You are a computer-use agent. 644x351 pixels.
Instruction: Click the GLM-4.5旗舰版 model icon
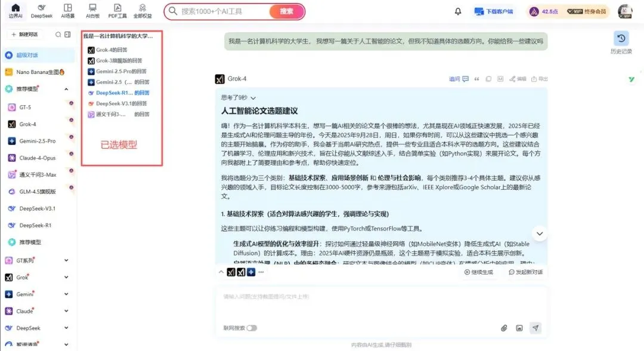12,192
